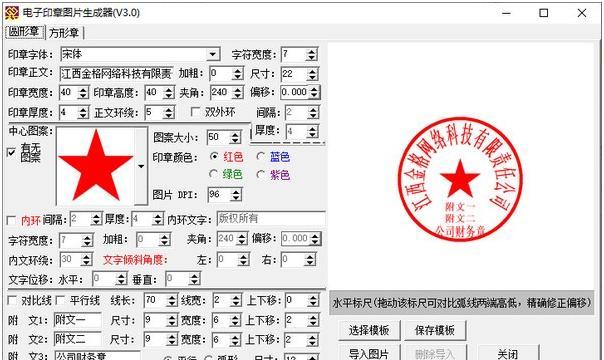Increase the 尺寸 value of seal text

pos(312,70)
